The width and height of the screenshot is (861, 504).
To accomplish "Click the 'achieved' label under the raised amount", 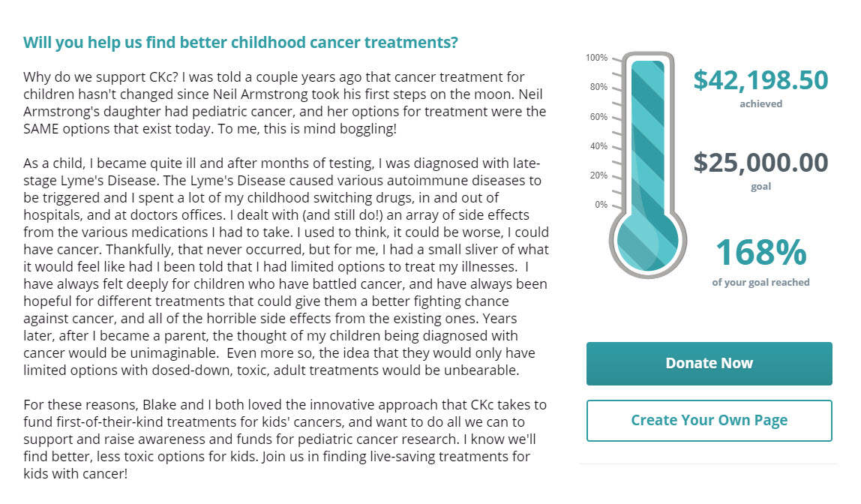I will point(760,103).
